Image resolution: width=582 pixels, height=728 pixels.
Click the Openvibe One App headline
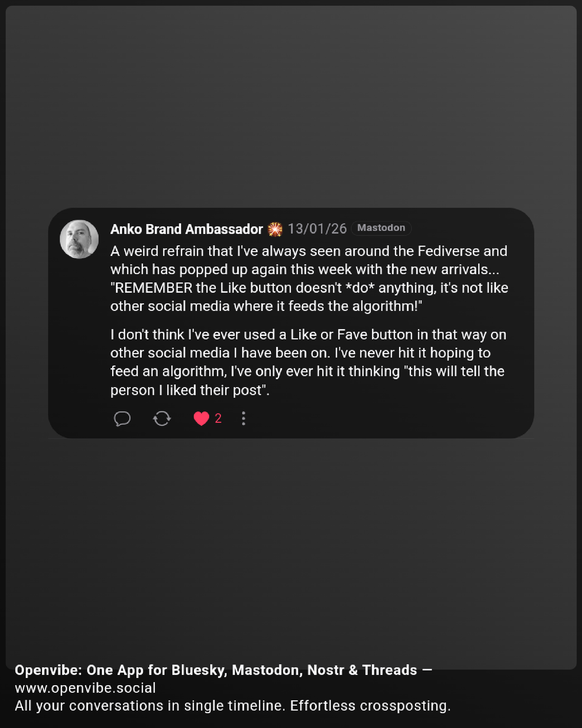[x=216, y=670]
